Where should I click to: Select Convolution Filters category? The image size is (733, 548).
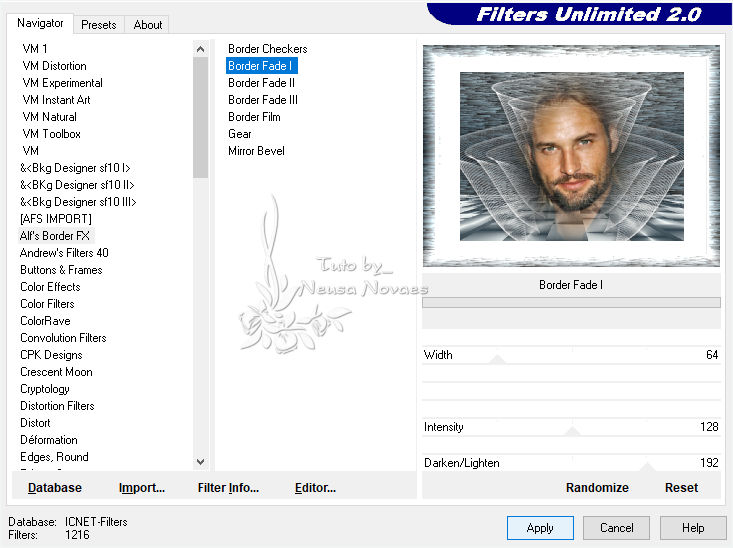click(63, 338)
